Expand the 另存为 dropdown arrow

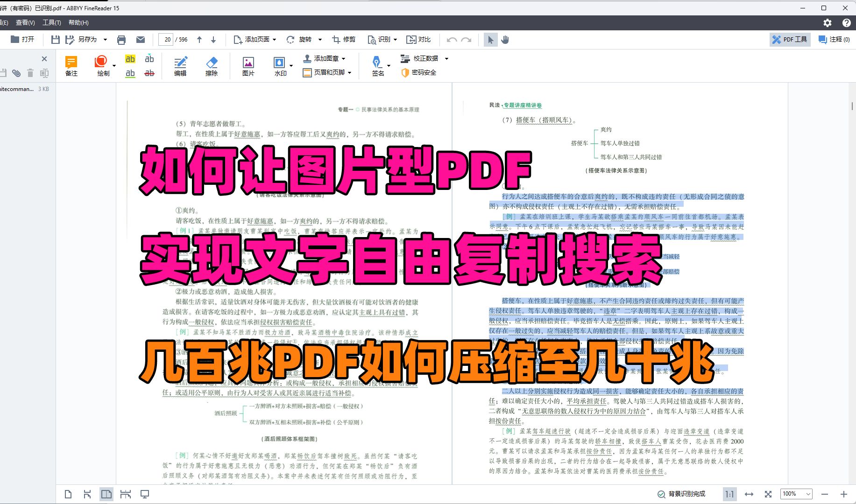coord(105,40)
